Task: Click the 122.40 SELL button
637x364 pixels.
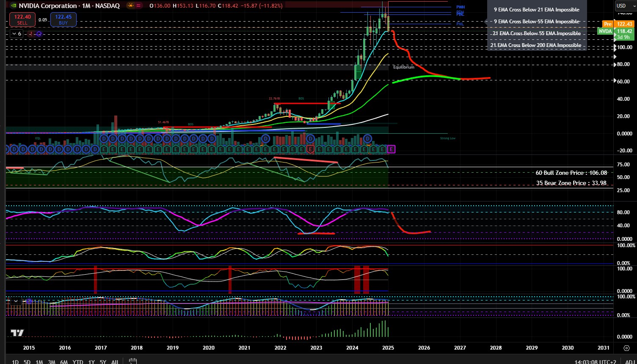Action: coord(22,19)
